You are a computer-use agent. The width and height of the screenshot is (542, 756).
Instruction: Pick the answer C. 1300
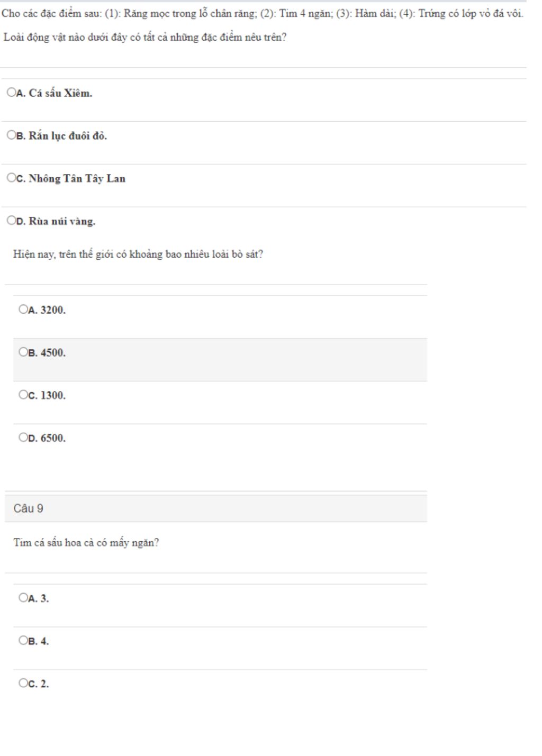23,395
